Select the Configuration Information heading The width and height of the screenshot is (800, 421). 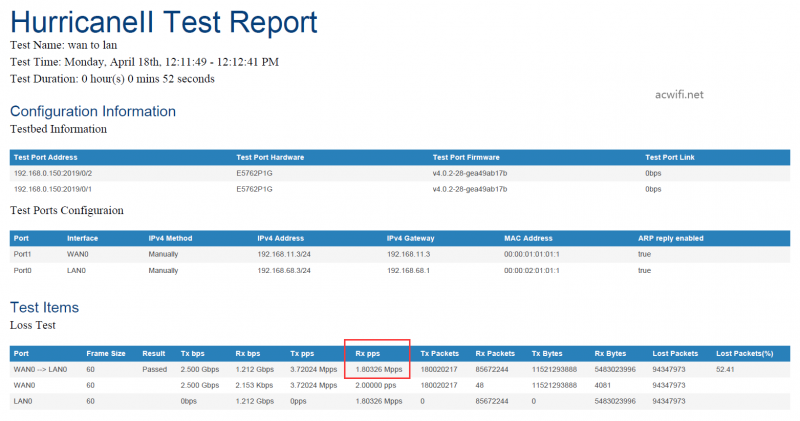[93, 111]
